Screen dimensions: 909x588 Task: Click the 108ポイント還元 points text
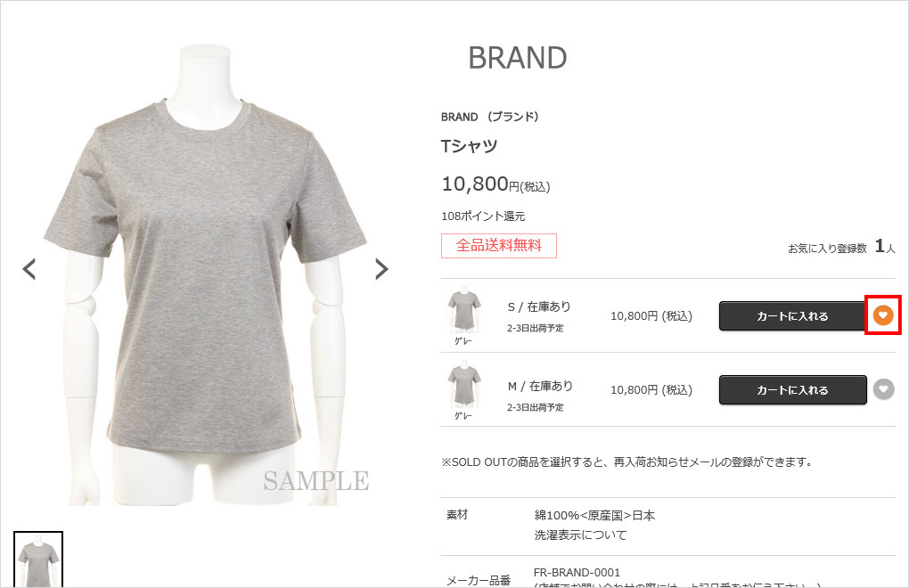click(x=483, y=216)
